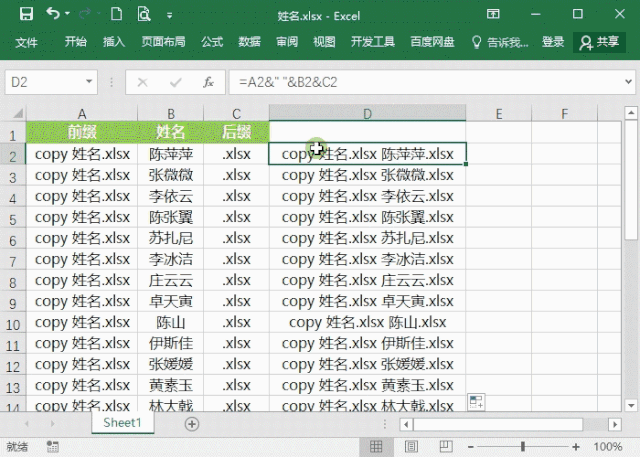The image size is (640, 457).
Task: Open the Undo history dropdown arrow
Action: tap(67, 14)
